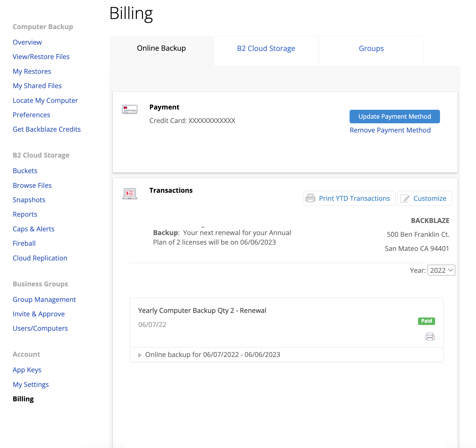Image resolution: width=476 pixels, height=448 pixels.
Task: Click the Customize button
Action: click(x=424, y=199)
